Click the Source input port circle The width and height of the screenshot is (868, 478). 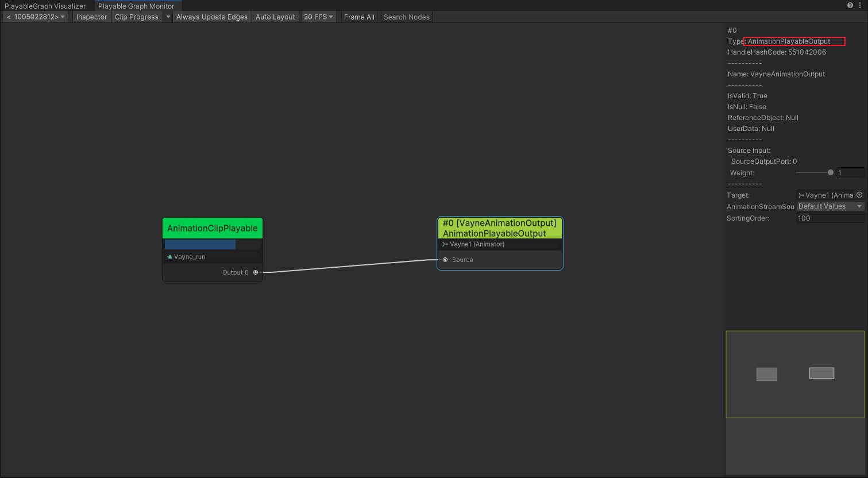coord(445,260)
